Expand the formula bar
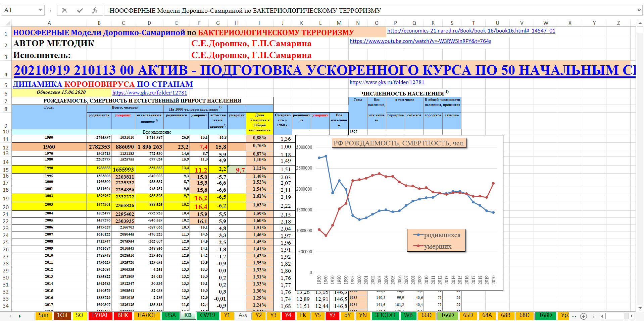The width and height of the screenshot is (644, 321). click(639, 10)
